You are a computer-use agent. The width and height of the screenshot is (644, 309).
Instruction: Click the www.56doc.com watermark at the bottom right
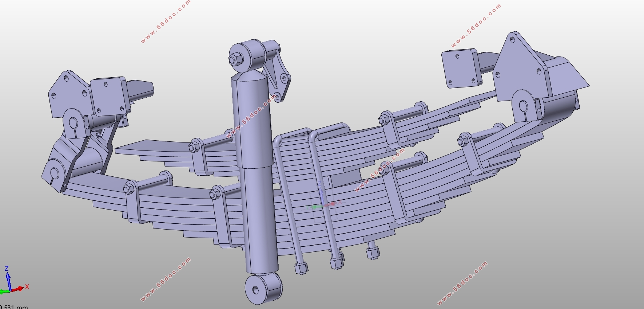tap(462, 283)
